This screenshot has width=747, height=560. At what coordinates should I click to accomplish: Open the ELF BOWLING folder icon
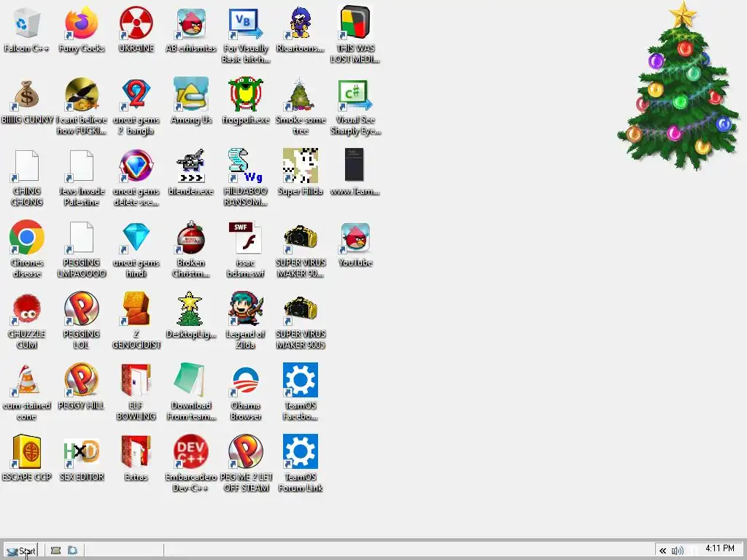click(x=136, y=381)
